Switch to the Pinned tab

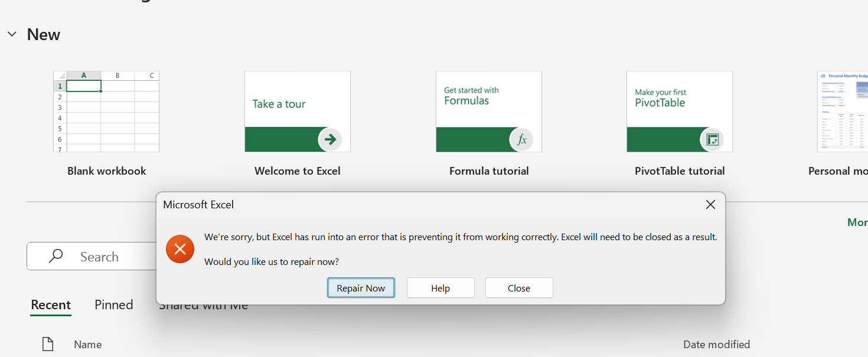[x=114, y=305]
